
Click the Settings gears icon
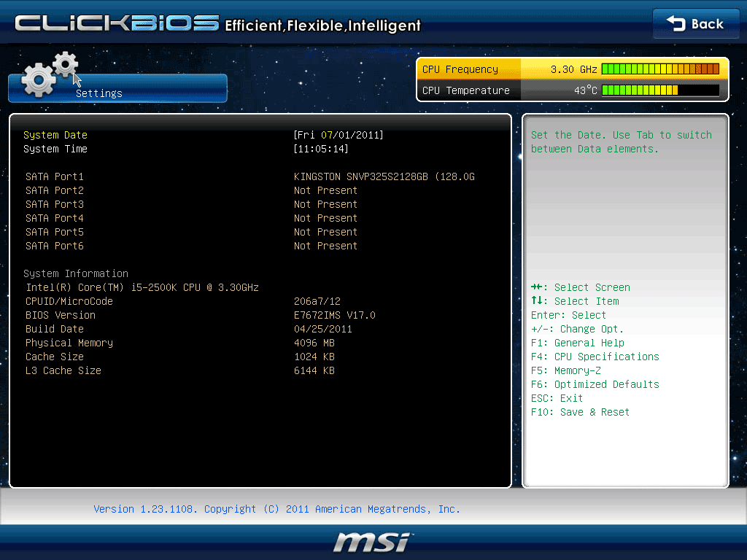[49, 75]
